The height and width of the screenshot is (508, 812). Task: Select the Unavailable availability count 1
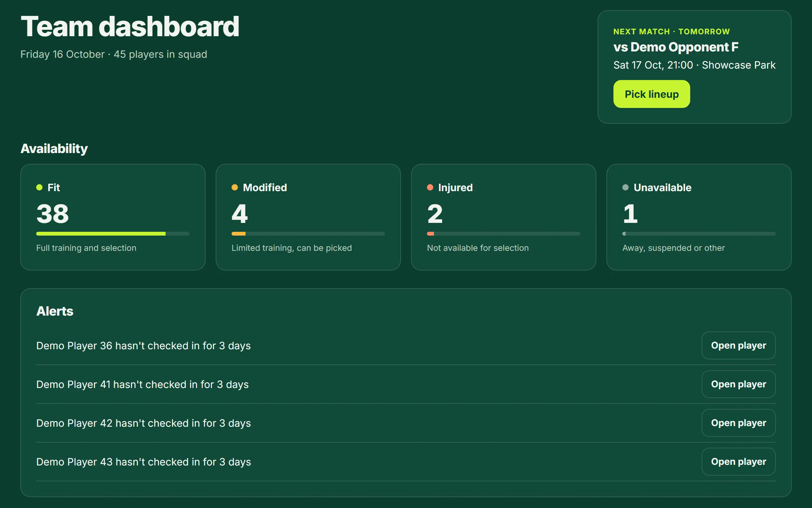[630, 214]
